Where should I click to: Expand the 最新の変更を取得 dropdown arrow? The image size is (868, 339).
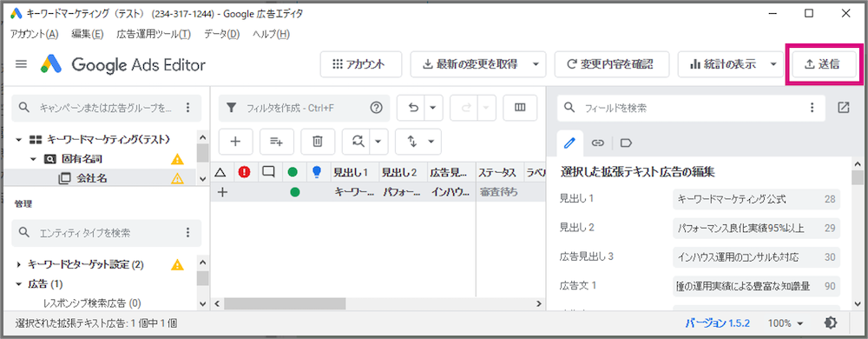536,64
